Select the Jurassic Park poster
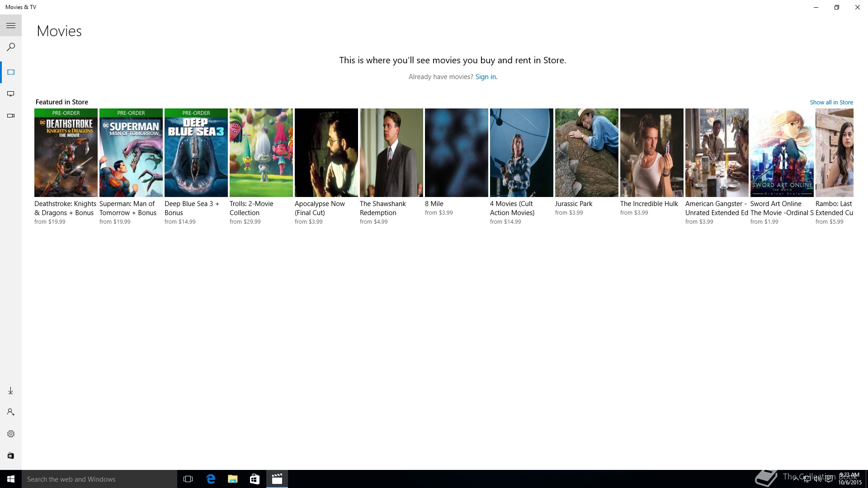Viewport: 868px width, 488px height. [587, 153]
